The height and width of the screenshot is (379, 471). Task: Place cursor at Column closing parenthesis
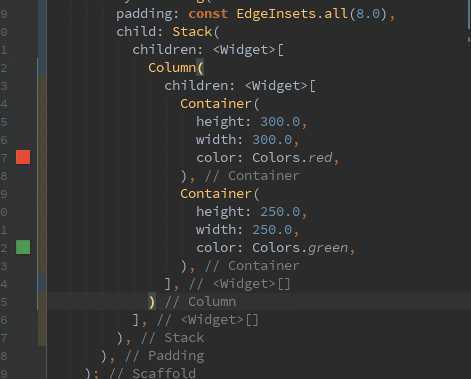[152, 302]
